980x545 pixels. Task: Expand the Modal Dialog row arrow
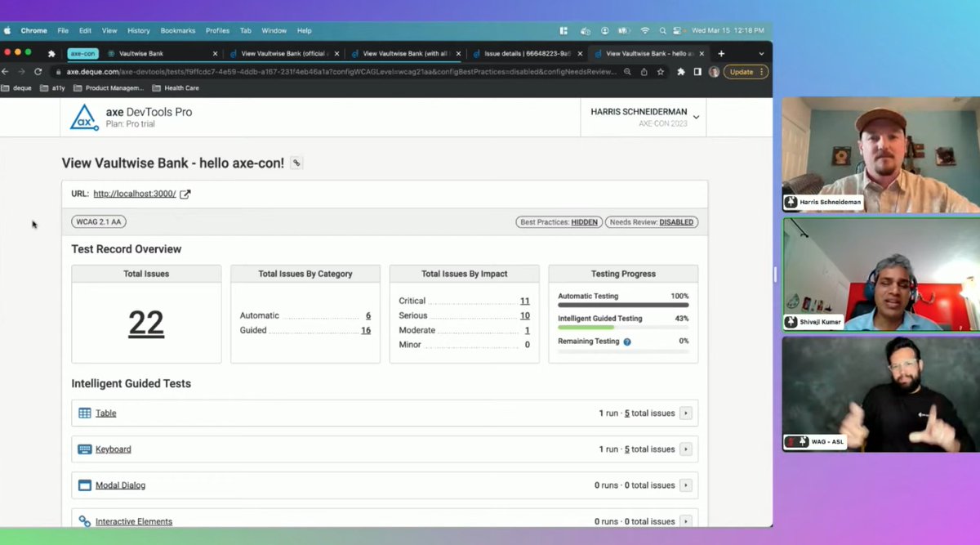686,485
